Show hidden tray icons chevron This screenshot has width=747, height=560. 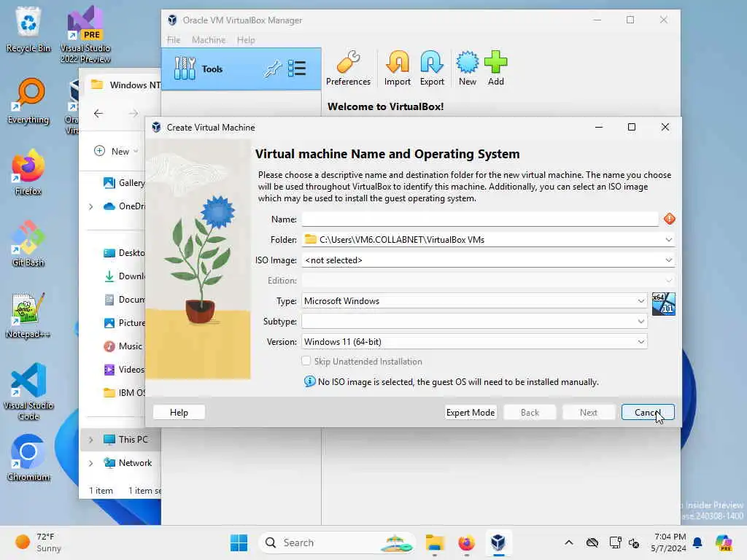tap(569, 542)
